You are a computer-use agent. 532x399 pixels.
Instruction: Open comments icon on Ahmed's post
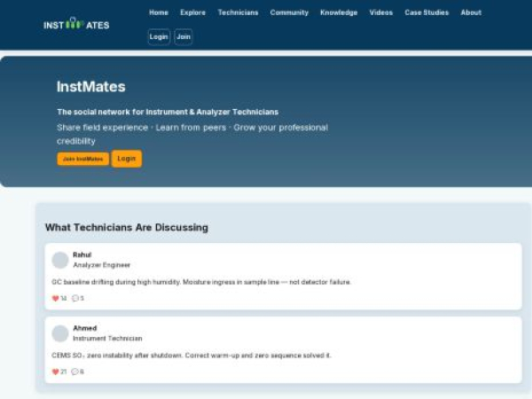[x=75, y=372]
